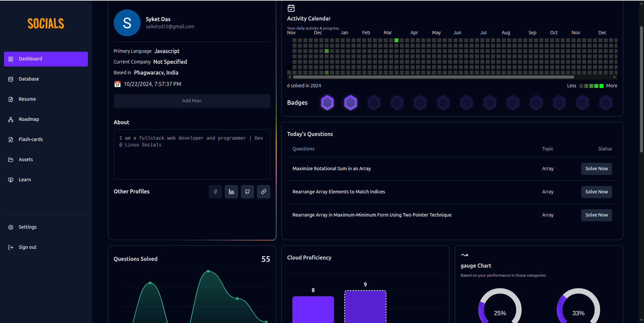Click the Topic column header
Viewport: 644px width, 323px height.
(x=548, y=149)
